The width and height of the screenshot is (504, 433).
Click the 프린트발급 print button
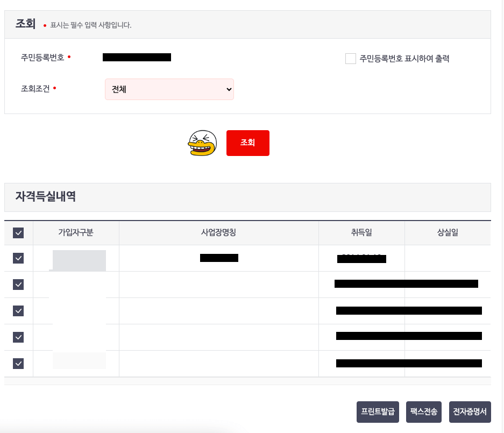pos(377,411)
